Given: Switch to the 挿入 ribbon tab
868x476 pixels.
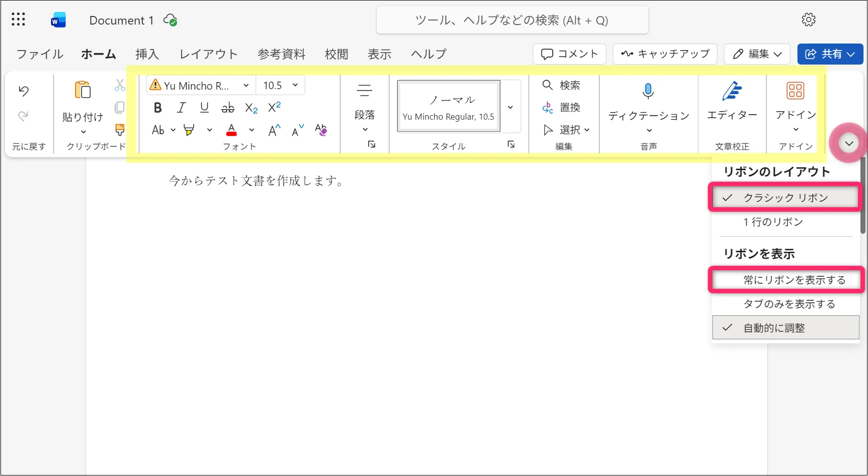Looking at the screenshot, I should point(147,54).
